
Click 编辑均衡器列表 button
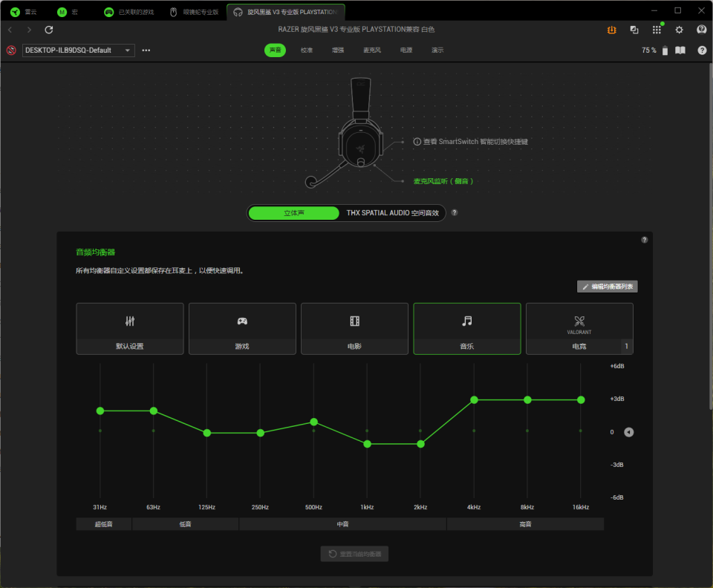(x=607, y=287)
